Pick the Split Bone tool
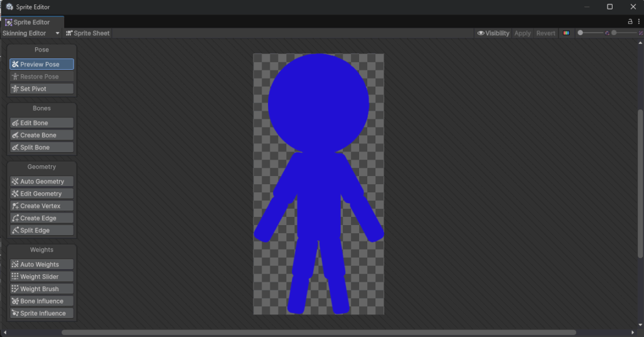The width and height of the screenshot is (644, 337). [42, 147]
